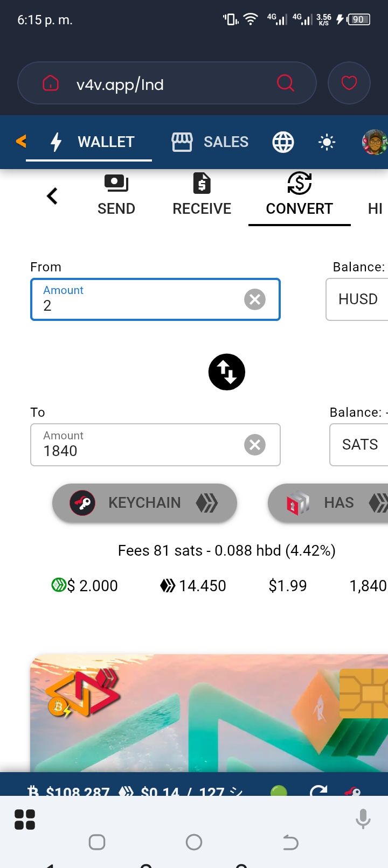The height and width of the screenshot is (868, 388).
Task: Open the SALES section
Action: (210, 142)
